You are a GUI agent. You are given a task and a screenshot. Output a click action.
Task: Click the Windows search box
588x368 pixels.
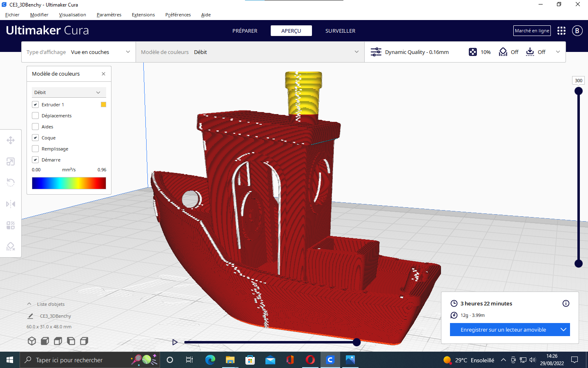89,360
